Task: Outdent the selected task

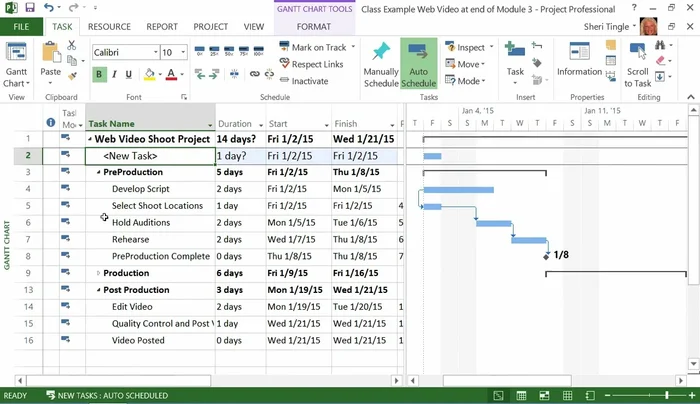Action: tap(200, 74)
